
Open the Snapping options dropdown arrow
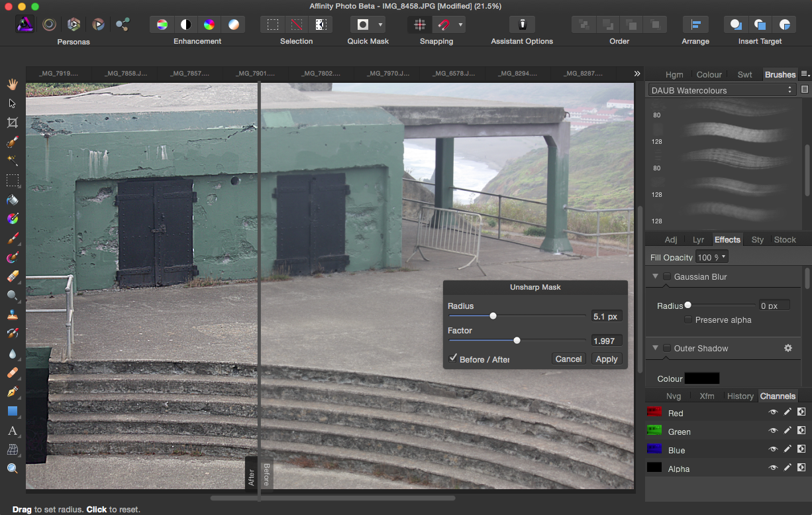pos(460,25)
